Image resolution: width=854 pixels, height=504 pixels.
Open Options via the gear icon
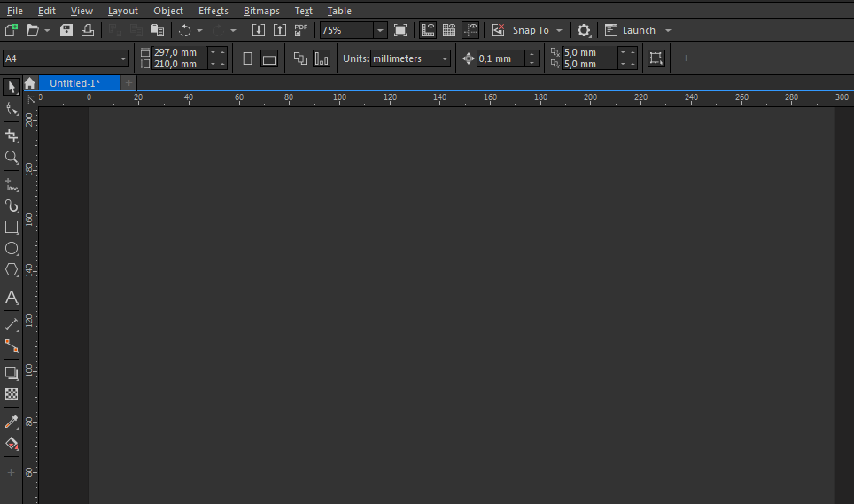(x=584, y=30)
